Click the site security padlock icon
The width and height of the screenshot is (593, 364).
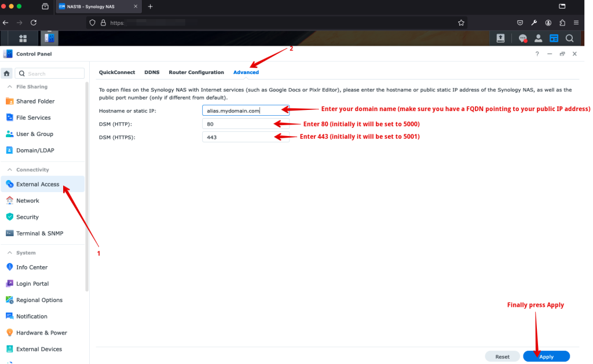(x=103, y=23)
